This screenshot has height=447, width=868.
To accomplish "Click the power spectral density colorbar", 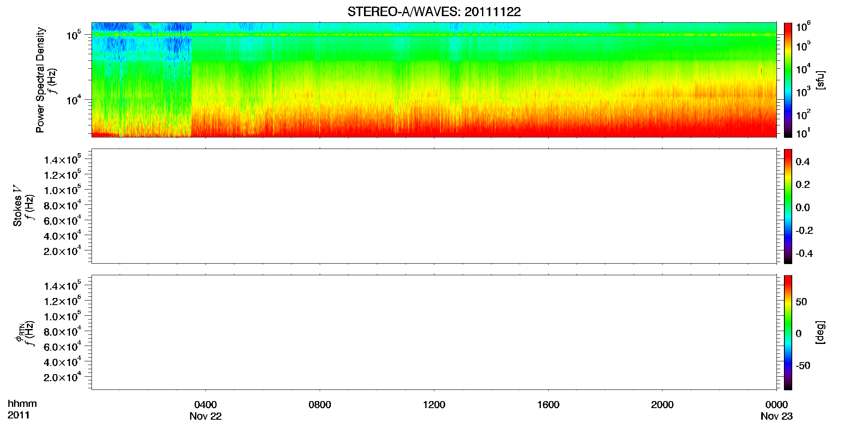I will tap(788, 80).
